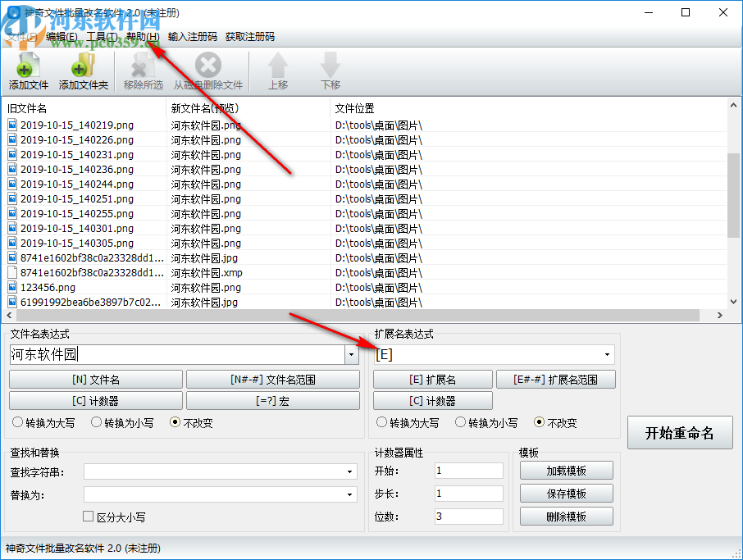The height and width of the screenshot is (560, 743).
Task: Click the file list vertical scrollbar thumb
Action: tap(733, 194)
